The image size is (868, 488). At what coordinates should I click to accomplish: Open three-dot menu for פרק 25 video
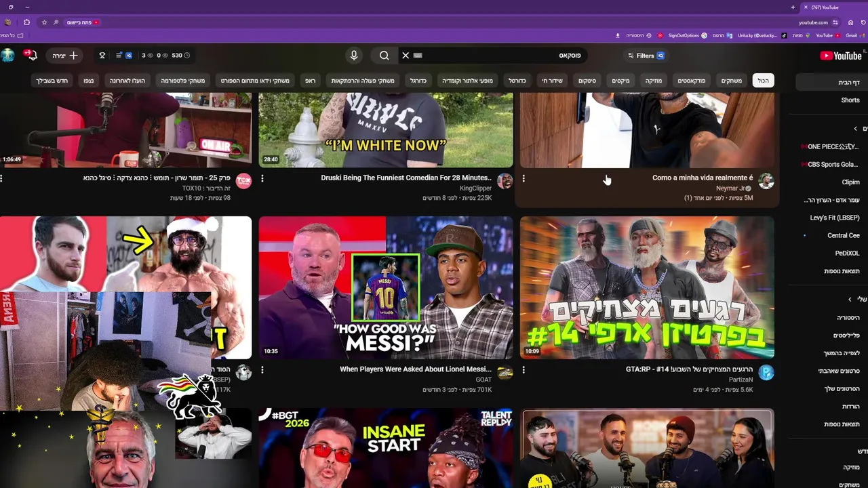(x=2, y=178)
